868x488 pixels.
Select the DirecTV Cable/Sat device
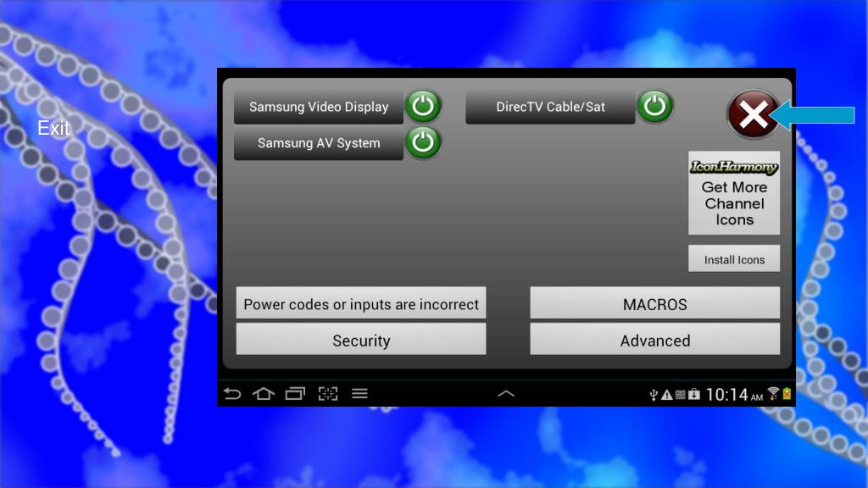(550, 108)
